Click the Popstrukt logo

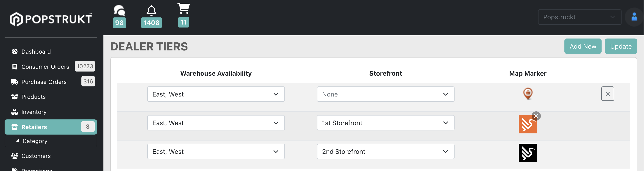tap(51, 19)
